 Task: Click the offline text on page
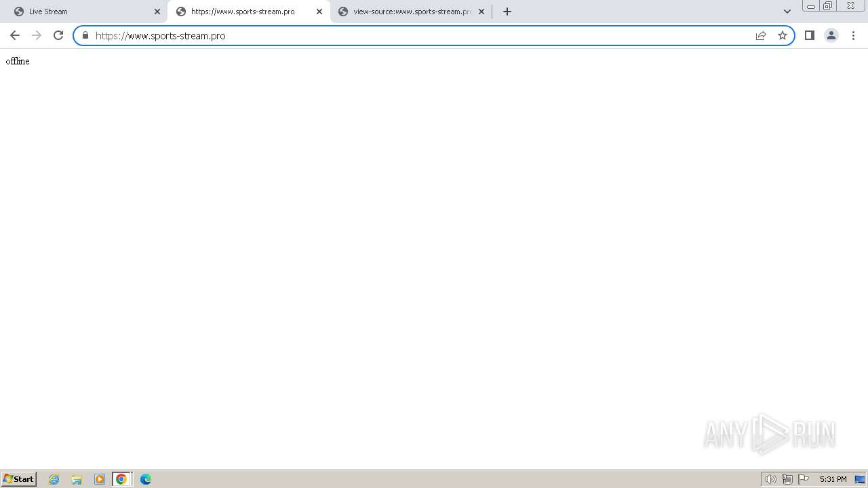18,61
